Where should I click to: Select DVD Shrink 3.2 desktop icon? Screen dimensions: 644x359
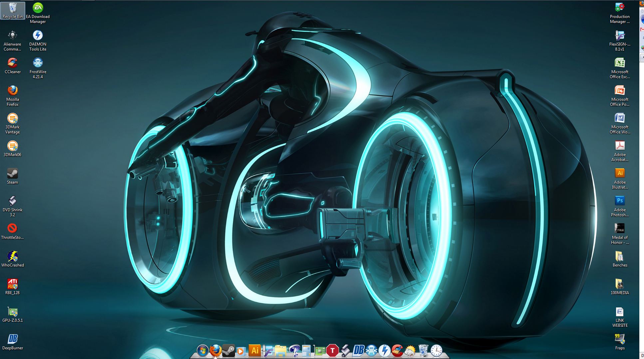pyautogui.click(x=12, y=206)
